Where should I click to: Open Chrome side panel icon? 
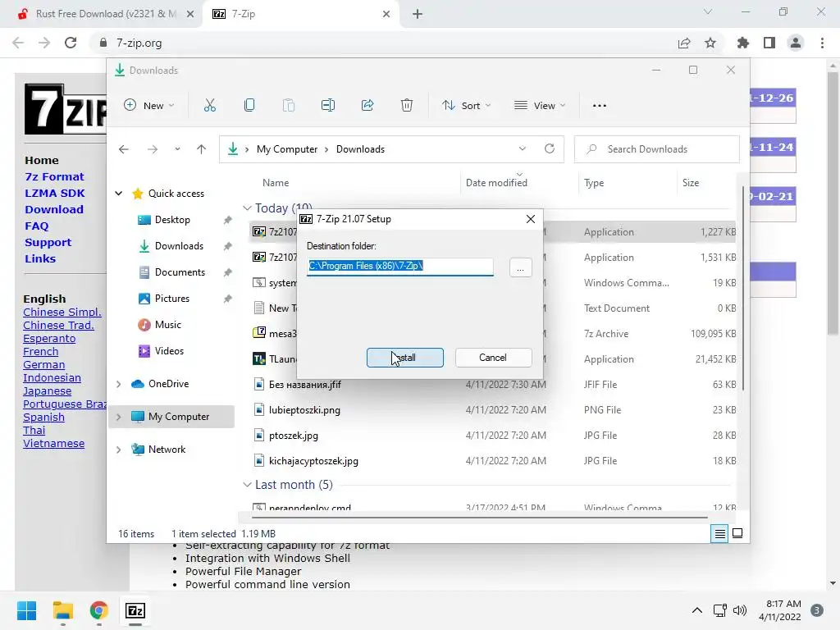coord(769,43)
